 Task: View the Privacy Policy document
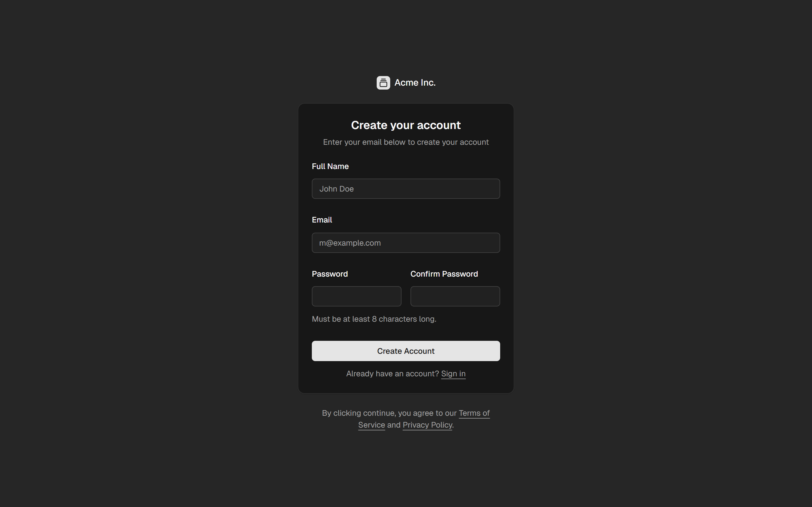tap(427, 425)
